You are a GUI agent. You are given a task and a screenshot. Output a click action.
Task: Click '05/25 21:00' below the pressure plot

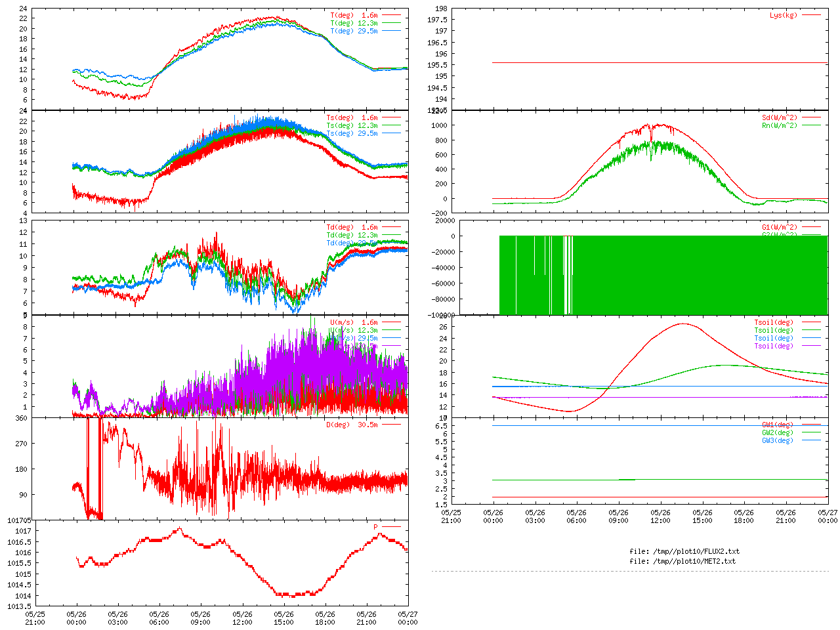click(x=35, y=618)
